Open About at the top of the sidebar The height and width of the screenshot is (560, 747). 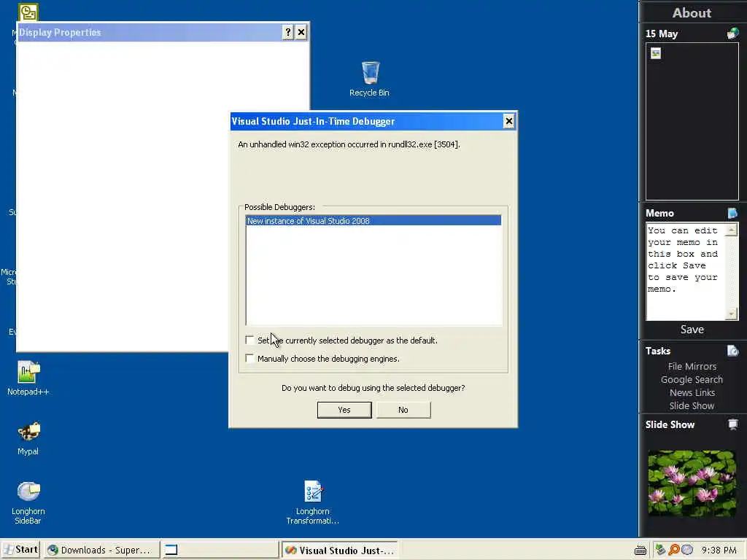pyautogui.click(x=692, y=13)
